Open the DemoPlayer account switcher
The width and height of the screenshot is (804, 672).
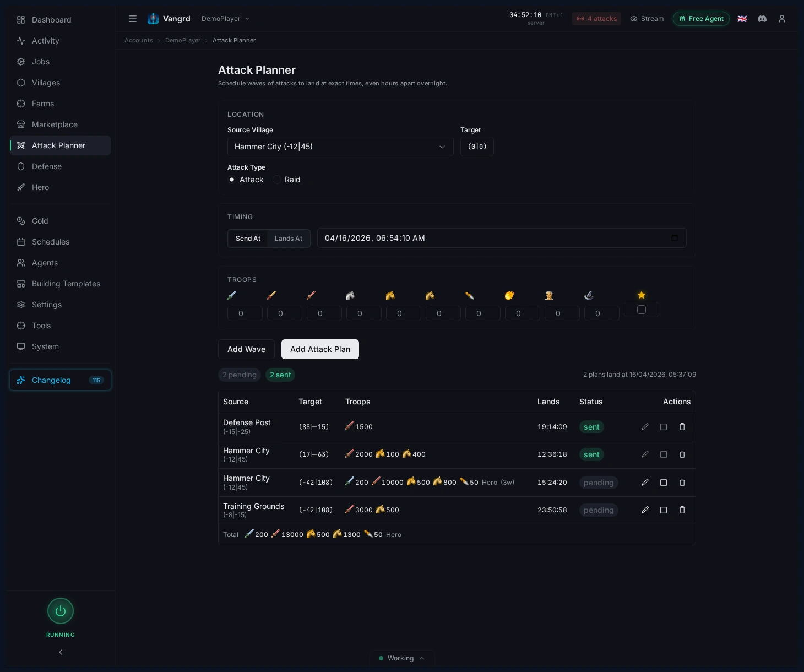coord(226,18)
